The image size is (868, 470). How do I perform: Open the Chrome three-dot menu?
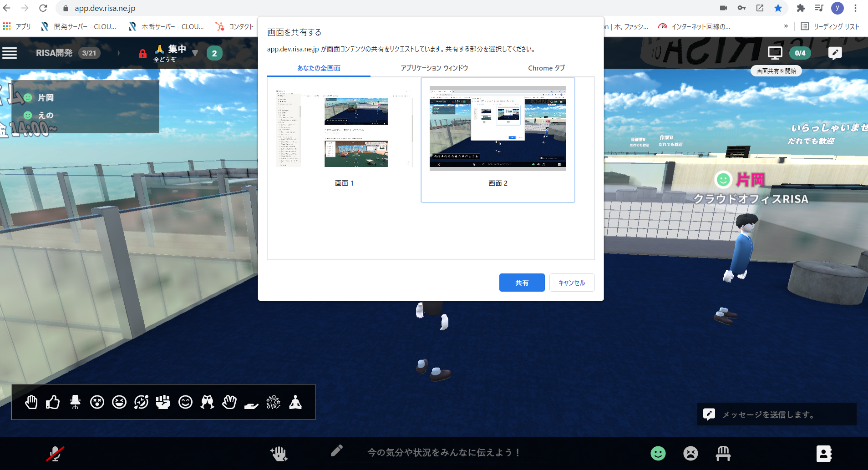pos(855,8)
